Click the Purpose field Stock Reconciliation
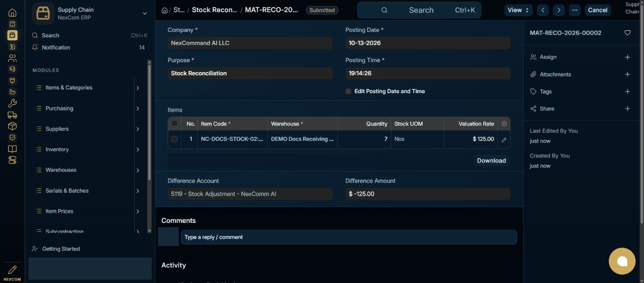 pyautogui.click(x=250, y=73)
